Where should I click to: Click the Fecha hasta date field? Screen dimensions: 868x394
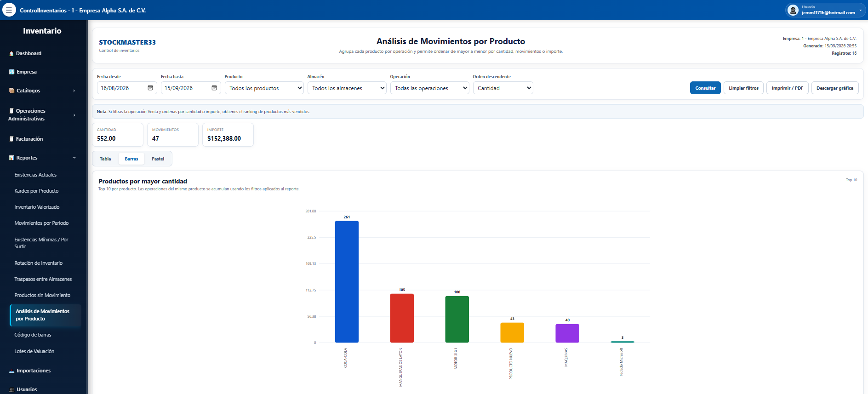191,88
